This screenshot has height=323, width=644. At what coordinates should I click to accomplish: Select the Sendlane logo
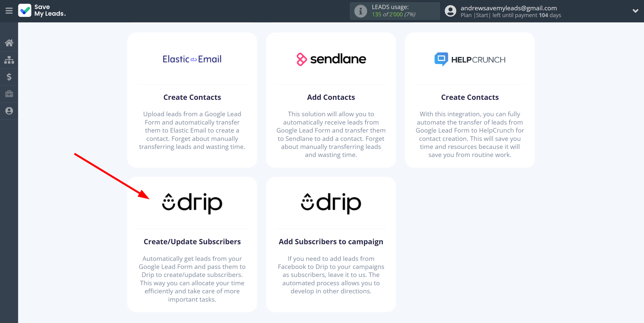[331, 59]
